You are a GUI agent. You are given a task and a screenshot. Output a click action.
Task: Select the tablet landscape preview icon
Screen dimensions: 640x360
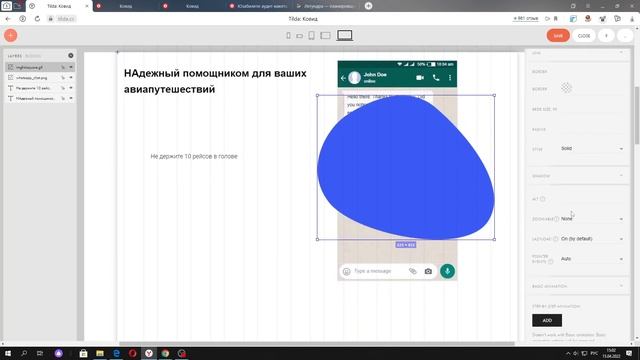pyautogui.click(x=325, y=36)
